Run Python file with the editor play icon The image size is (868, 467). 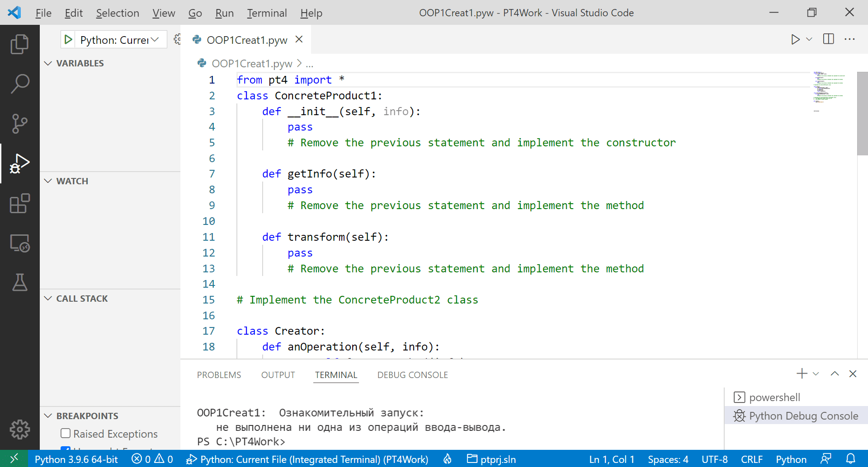pos(795,39)
